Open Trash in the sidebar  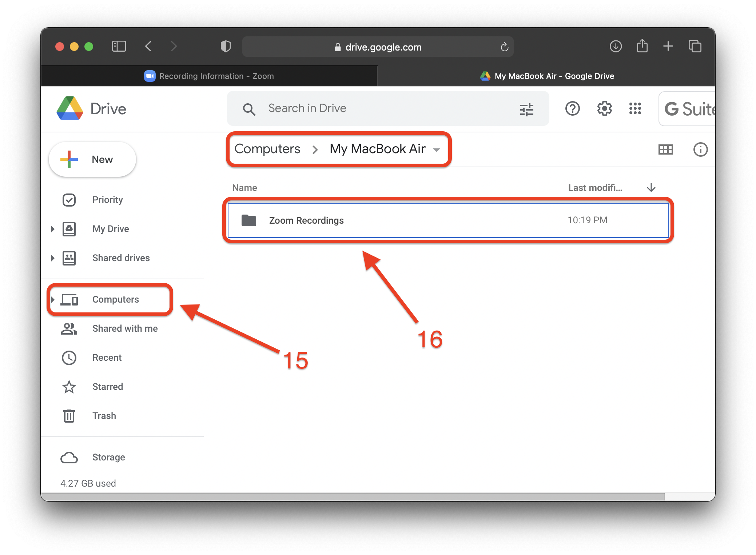point(104,416)
